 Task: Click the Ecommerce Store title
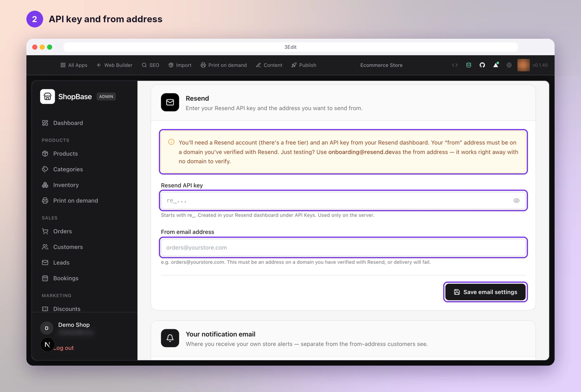coord(381,65)
